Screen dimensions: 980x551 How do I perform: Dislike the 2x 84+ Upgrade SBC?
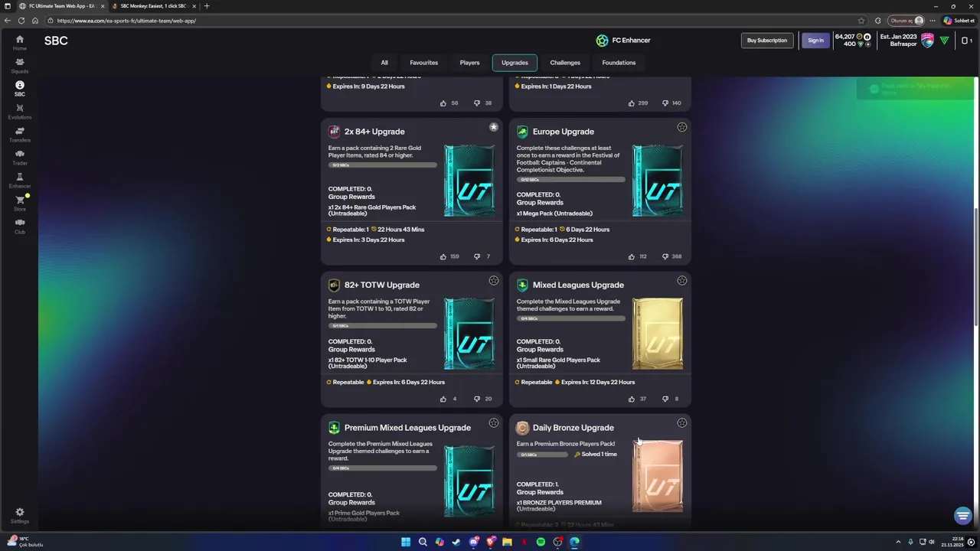point(477,256)
